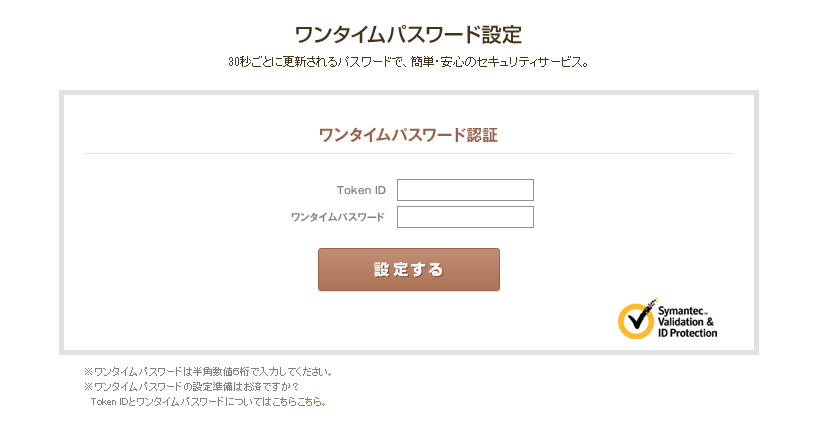
Task: Focus the ワンタイムパスワード input box
Action: [x=465, y=217]
